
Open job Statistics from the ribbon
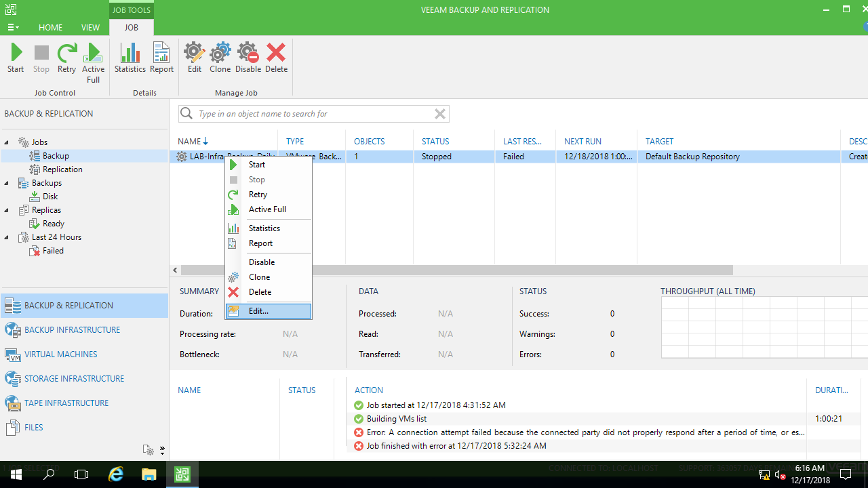click(130, 59)
